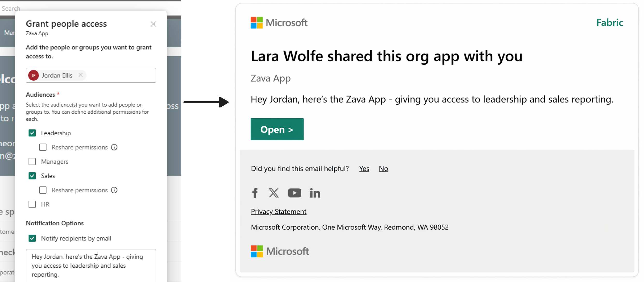Uncheck the Leadership audience
The width and height of the screenshot is (644, 282).
coord(32,133)
